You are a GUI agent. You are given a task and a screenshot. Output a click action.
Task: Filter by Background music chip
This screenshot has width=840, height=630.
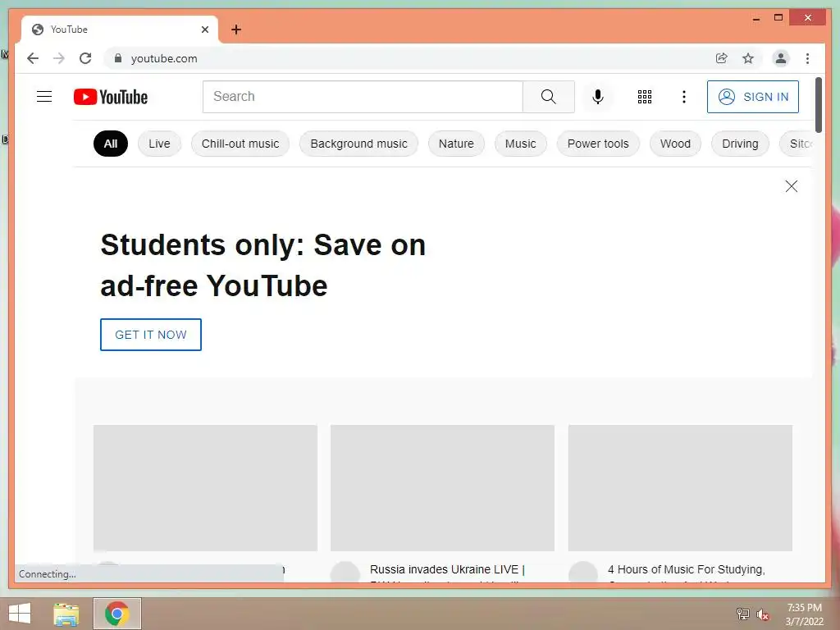tap(358, 144)
